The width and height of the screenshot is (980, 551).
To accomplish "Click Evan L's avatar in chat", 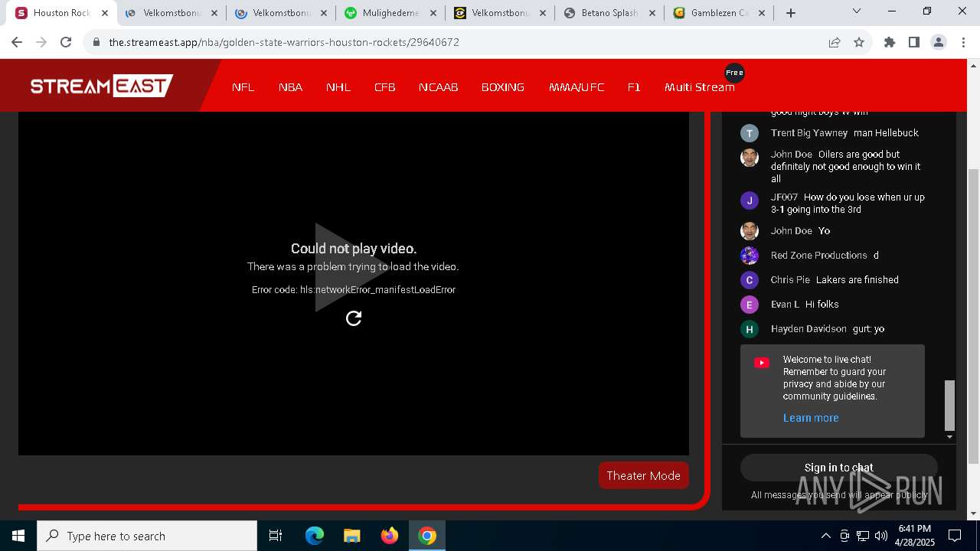I will 750,305.
